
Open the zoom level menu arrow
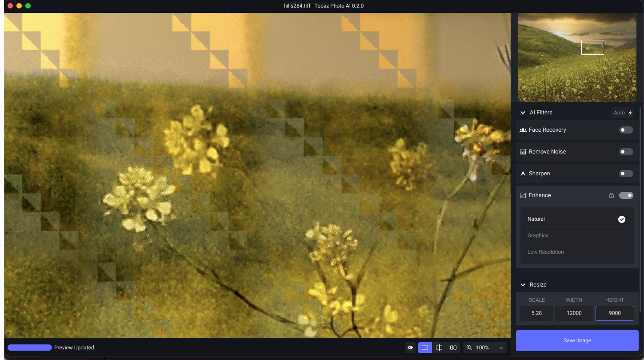click(x=501, y=348)
